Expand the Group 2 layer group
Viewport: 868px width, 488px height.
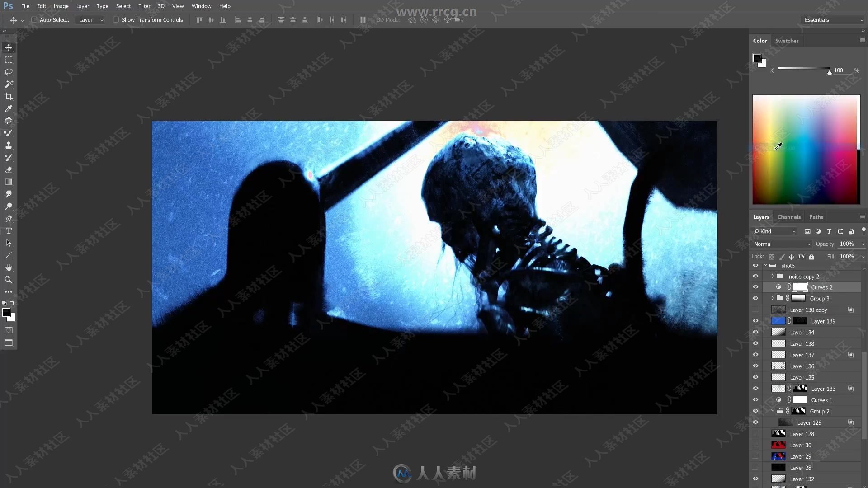point(773,411)
